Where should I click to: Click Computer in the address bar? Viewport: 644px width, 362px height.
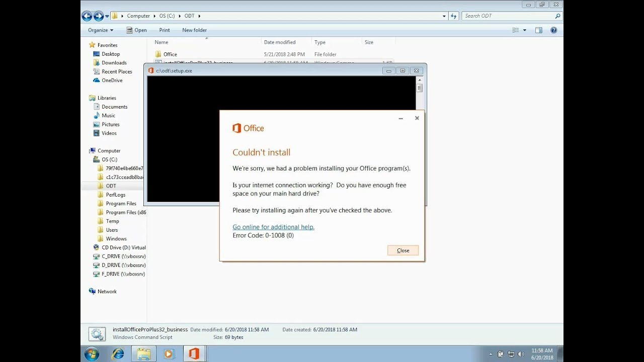(x=138, y=16)
